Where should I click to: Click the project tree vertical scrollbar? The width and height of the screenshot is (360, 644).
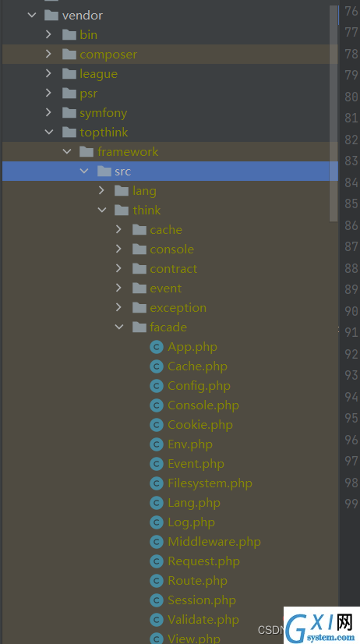[334, 113]
